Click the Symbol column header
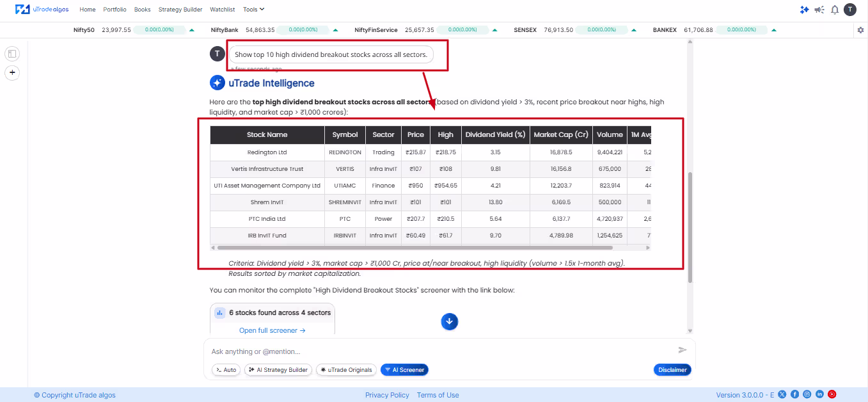This screenshot has height=402, width=868. point(345,134)
